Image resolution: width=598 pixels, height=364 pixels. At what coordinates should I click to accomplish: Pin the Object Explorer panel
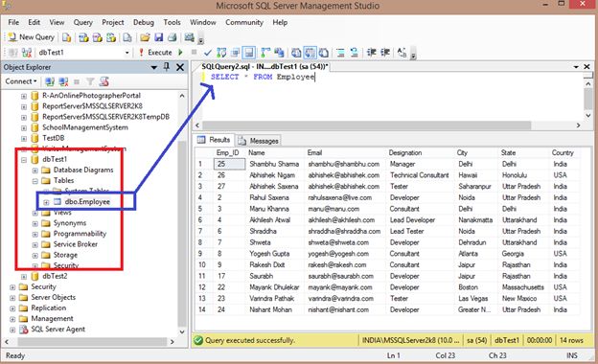167,67
